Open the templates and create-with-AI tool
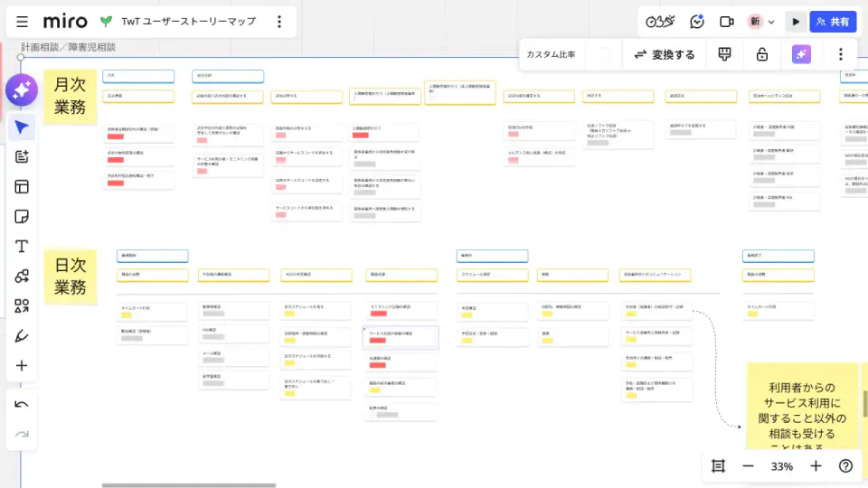This screenshot has width=868, height=488. point(22,156)
